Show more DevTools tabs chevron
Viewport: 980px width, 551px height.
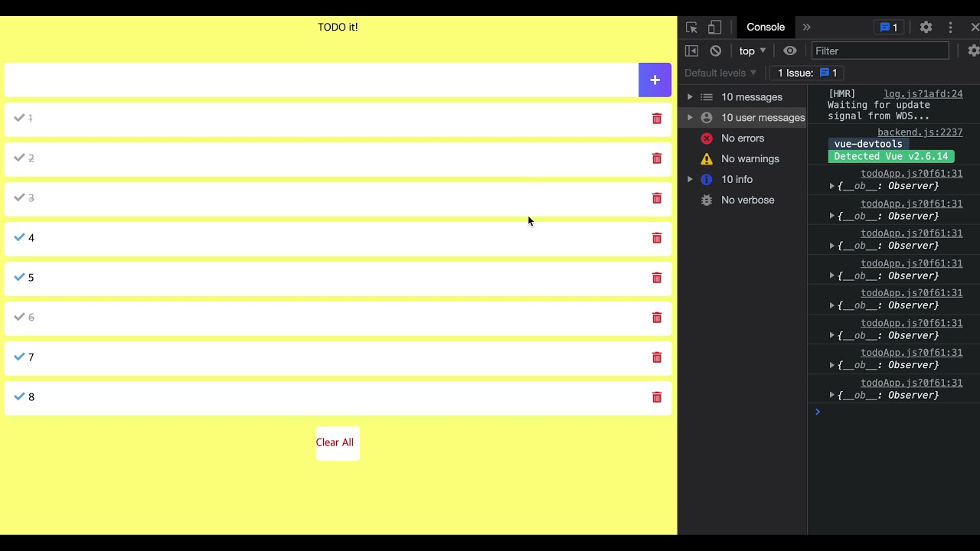[x=806, y=28]
